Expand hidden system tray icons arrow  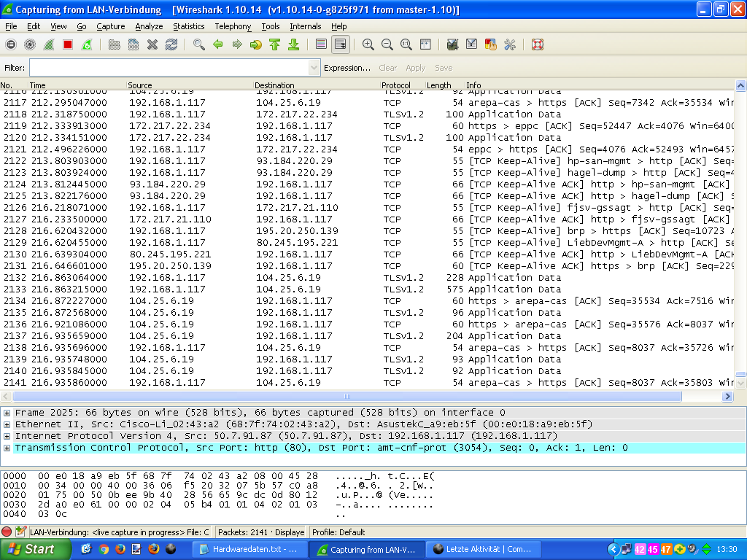(613, 550)
